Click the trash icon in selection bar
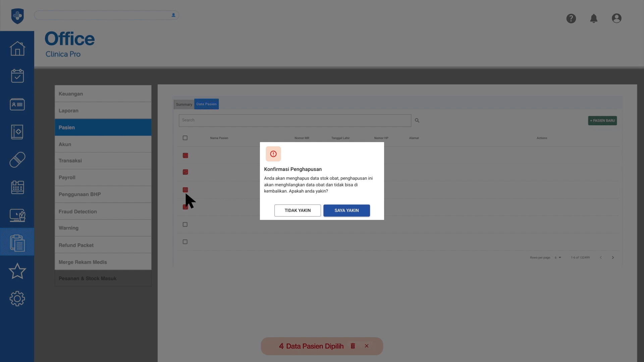The height and width of the screenshot is (362, 644). [353, 346]
